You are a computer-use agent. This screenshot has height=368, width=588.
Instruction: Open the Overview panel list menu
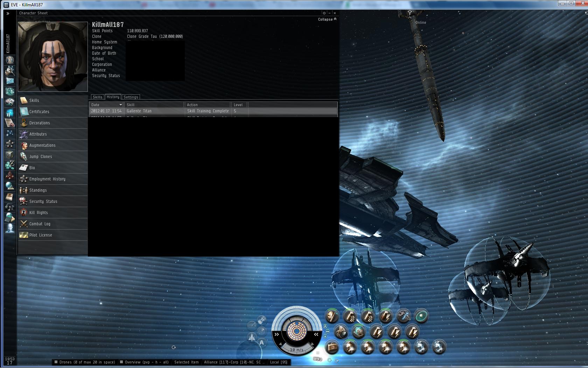click(x=121, y=362)
